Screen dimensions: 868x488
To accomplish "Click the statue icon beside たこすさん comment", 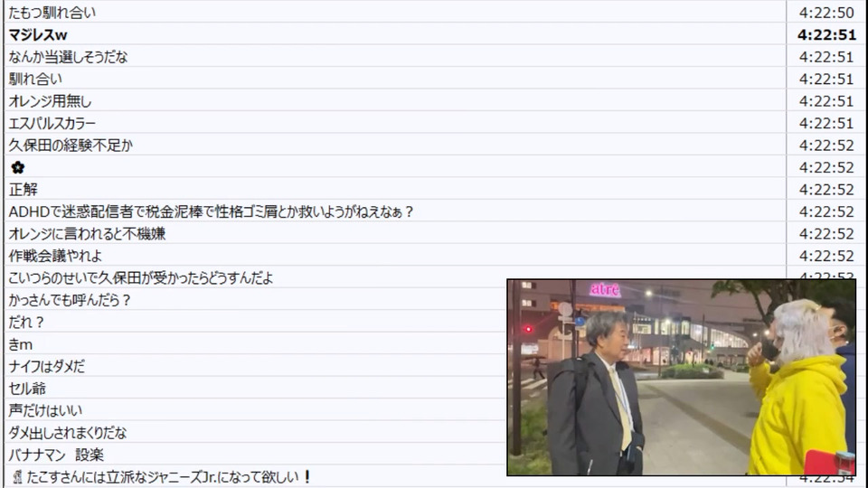I will coord(17,477).
